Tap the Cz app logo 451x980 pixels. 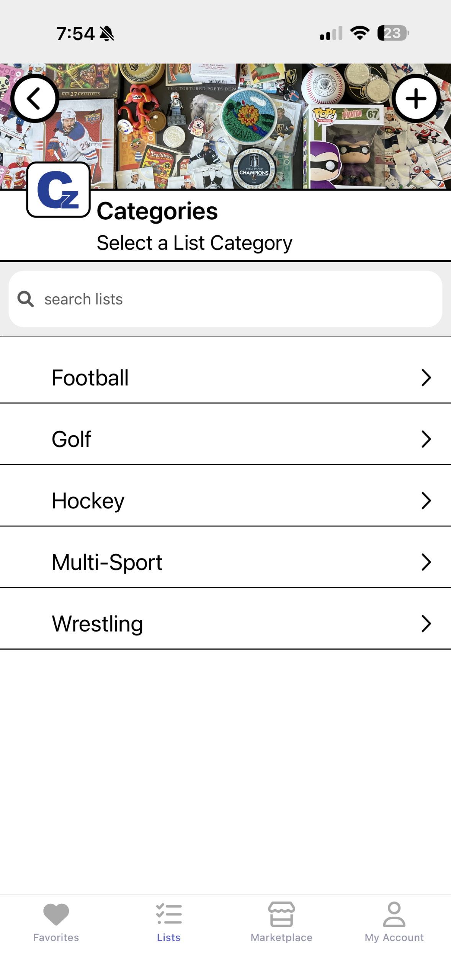[x=58, y=189]
